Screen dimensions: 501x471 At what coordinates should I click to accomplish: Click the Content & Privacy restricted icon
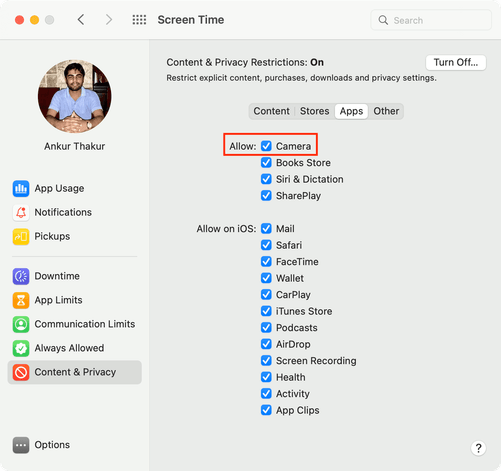[21, 372]
